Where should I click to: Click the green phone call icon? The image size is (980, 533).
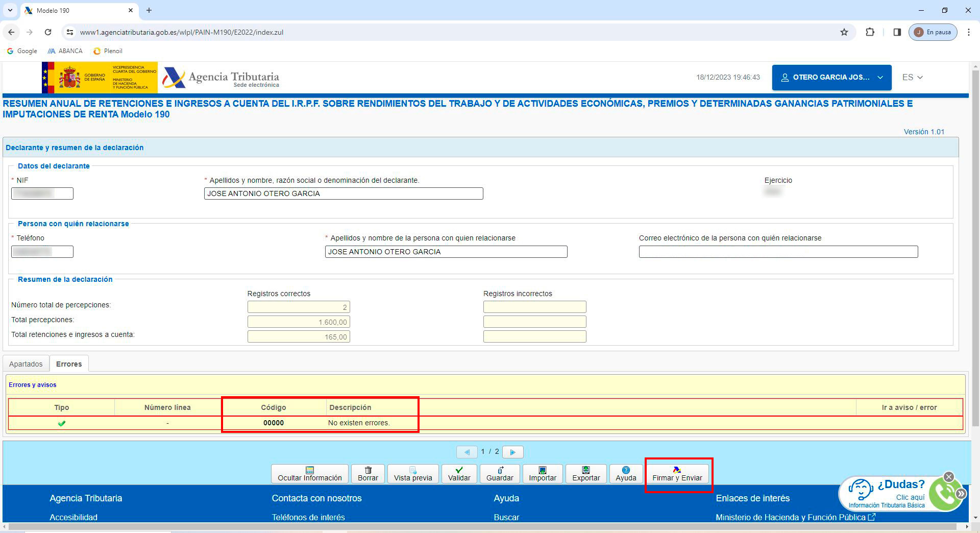[x=944, y=494]
